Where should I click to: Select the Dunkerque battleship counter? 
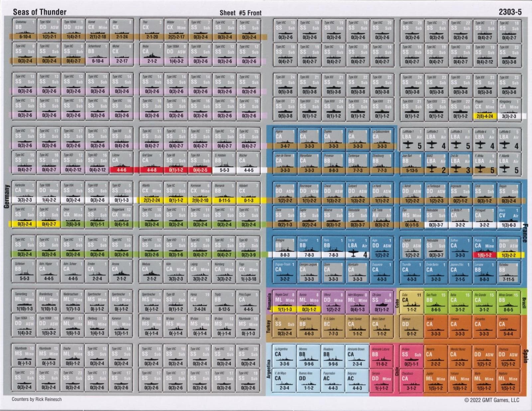(358, 164)
